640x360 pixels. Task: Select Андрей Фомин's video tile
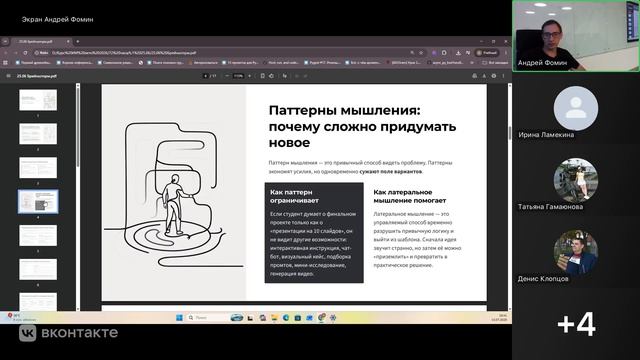576,36
